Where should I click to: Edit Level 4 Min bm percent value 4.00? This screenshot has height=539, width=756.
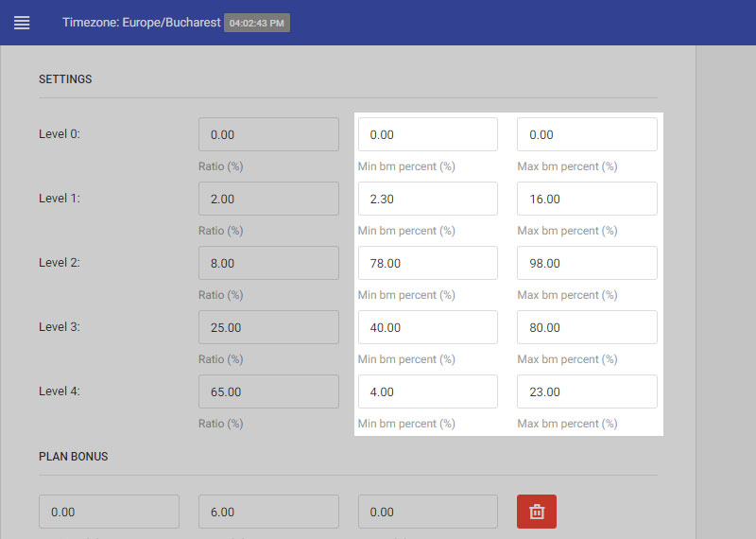(x=427, y=391)
